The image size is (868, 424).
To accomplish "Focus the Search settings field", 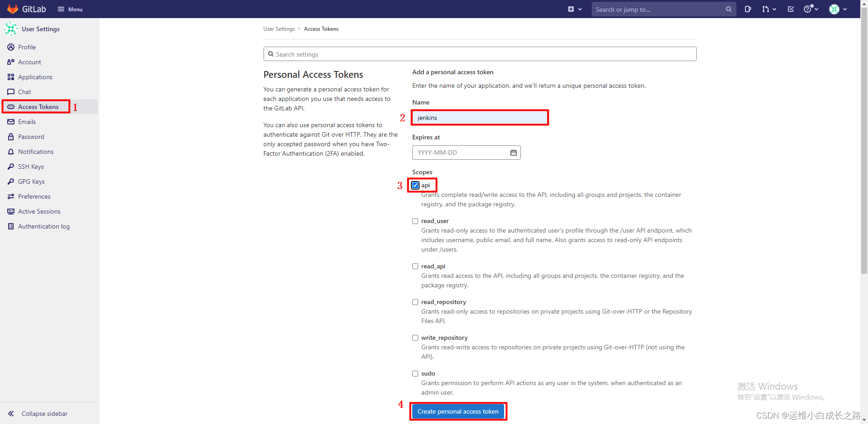I will pos(480,54).
